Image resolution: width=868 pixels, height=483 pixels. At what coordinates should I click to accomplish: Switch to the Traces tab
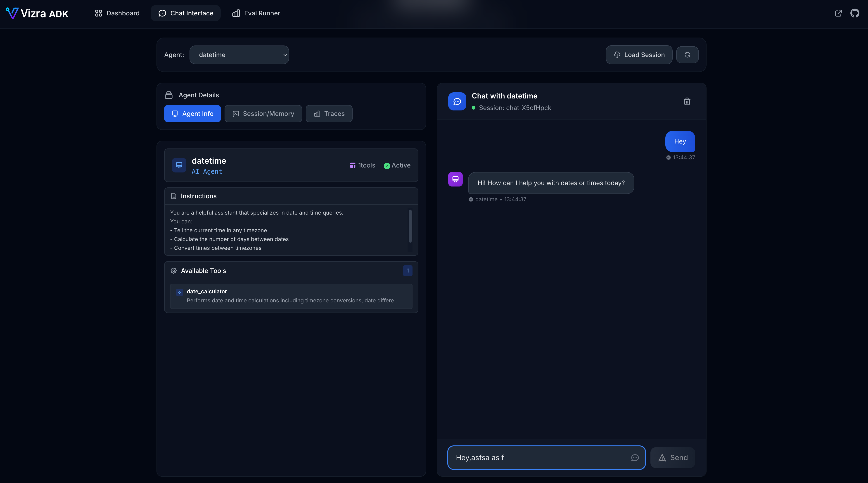(x=329, y=114)
